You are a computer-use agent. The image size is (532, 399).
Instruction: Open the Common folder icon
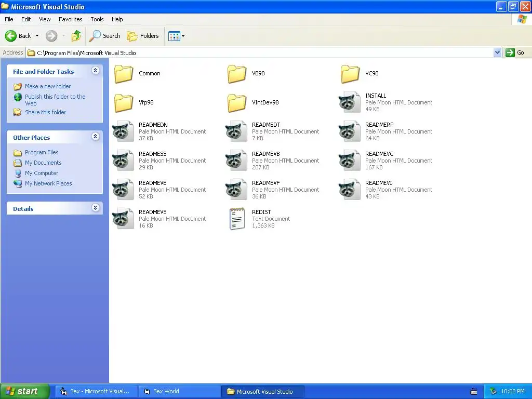pos(124,74)
